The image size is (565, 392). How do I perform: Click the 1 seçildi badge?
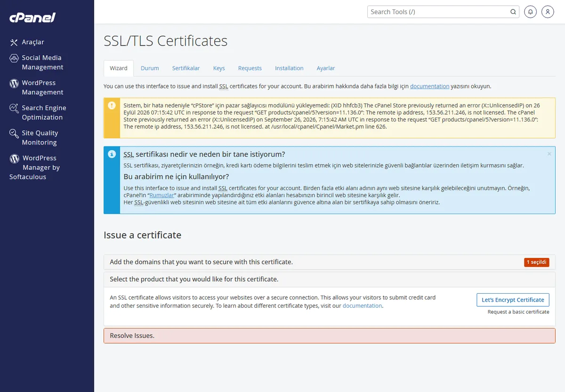tap(537, 262)
